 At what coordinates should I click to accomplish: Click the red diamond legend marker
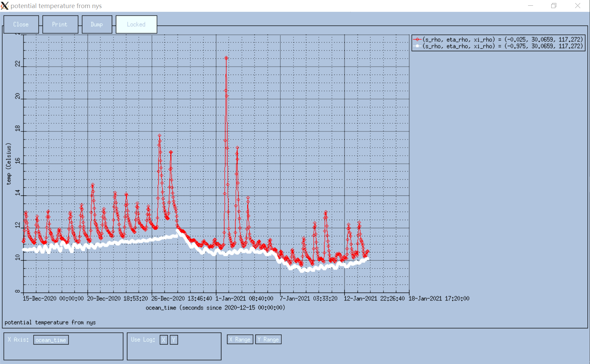coord(417,39)
